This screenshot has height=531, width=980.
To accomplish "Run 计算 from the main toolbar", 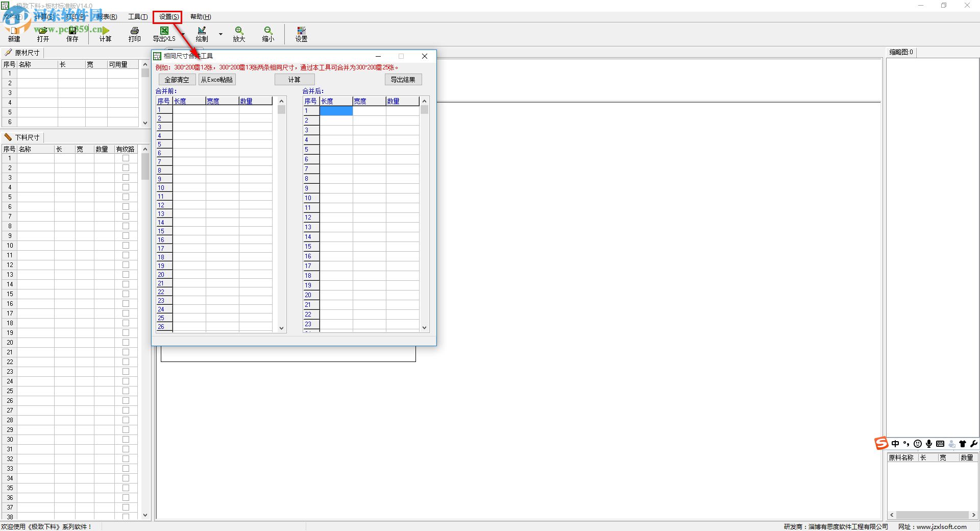I will [105, 34].
